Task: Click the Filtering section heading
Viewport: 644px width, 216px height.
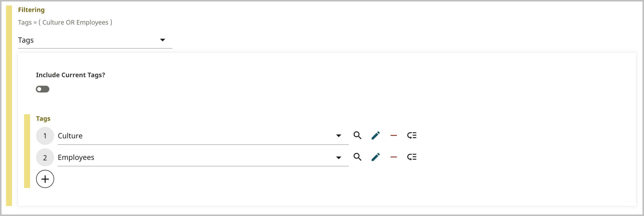Action: tap(31, 10)
